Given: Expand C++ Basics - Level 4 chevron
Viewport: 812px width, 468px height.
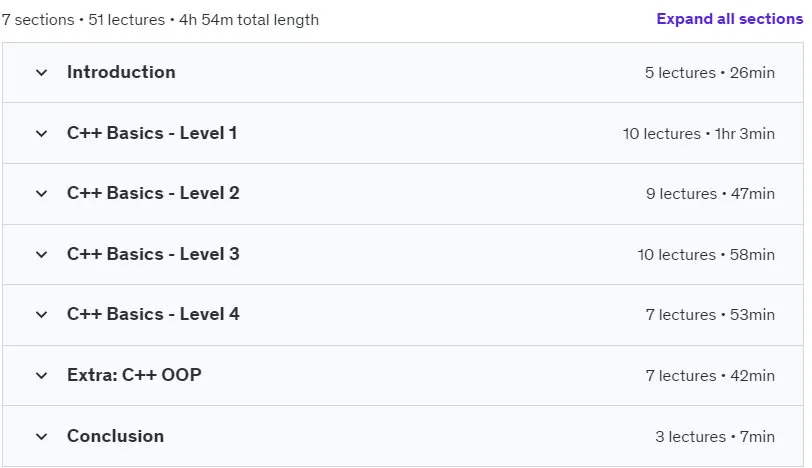Looking at the screenshot, I should (x=41, y=315).
